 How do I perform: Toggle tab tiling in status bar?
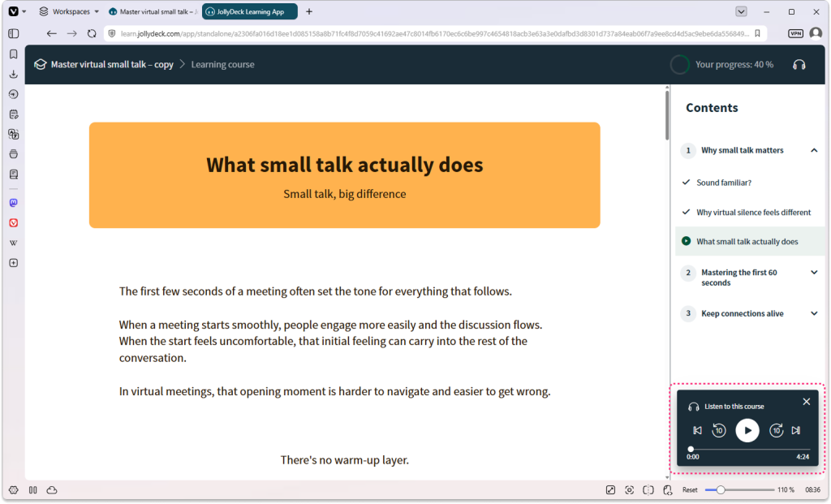[32, 490]
